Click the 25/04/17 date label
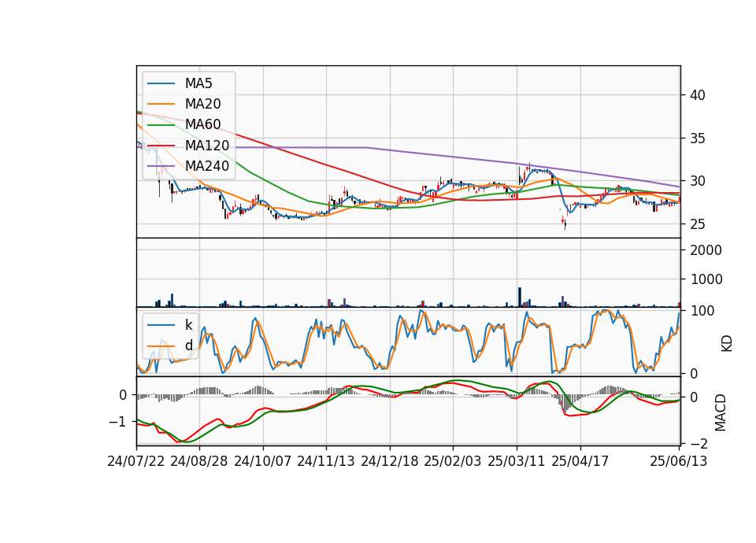This screenshot has height=543, width=756. (580, 461)
